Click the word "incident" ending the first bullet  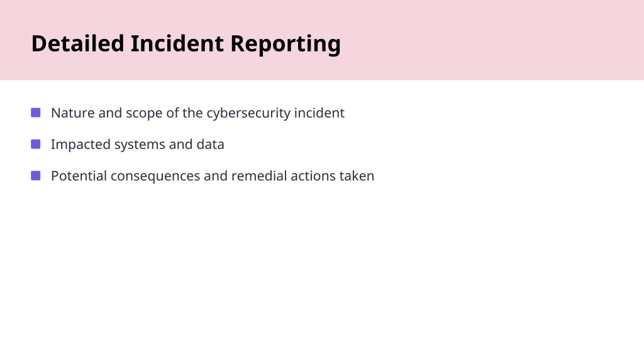(319, 113)
